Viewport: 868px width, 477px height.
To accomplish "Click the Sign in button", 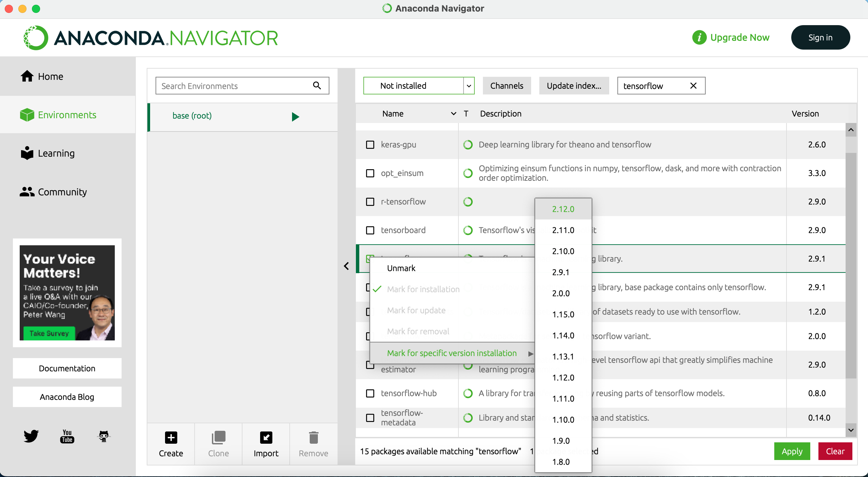I will (820, 37).
